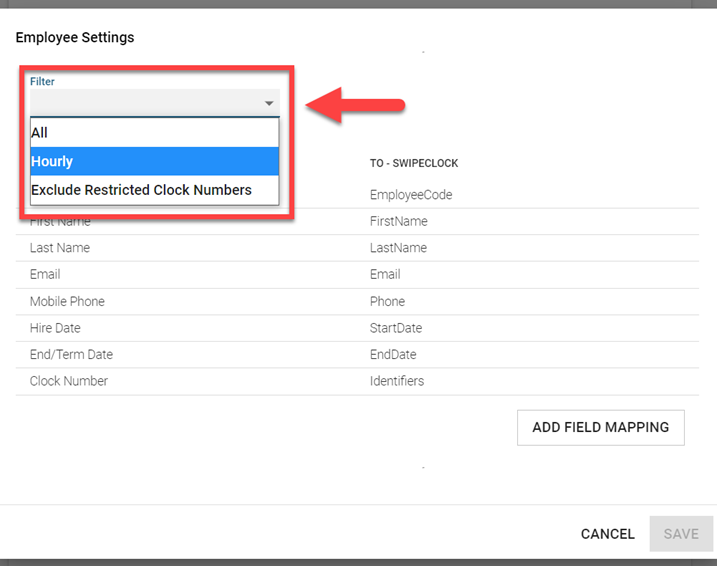Select the LastName SwipeClock target
The height and width of the screenshot is (566, 717).
[x=398, y=248]
